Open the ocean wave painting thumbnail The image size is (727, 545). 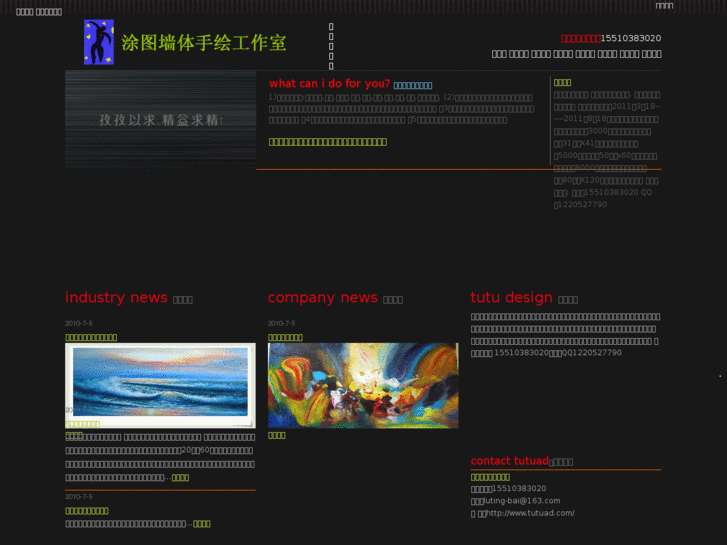(160, 385)
